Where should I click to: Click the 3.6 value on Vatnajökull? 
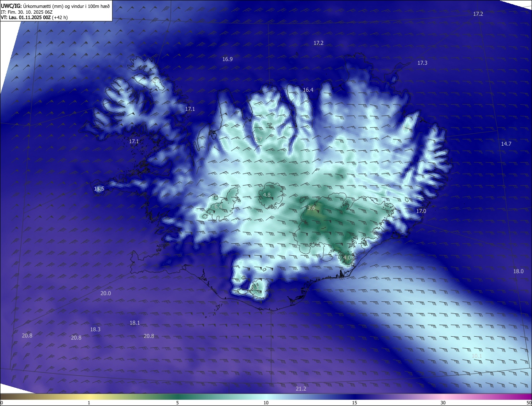click(311, 208)
